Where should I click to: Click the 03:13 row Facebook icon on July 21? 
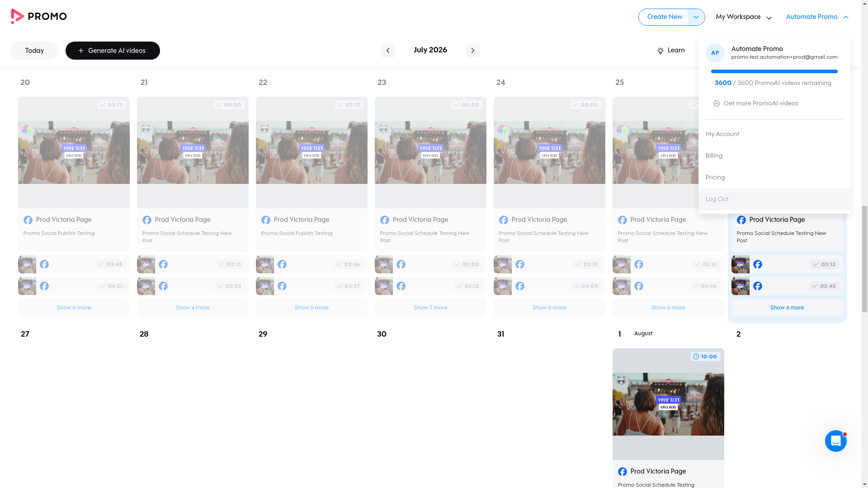[x=163, y=264]
